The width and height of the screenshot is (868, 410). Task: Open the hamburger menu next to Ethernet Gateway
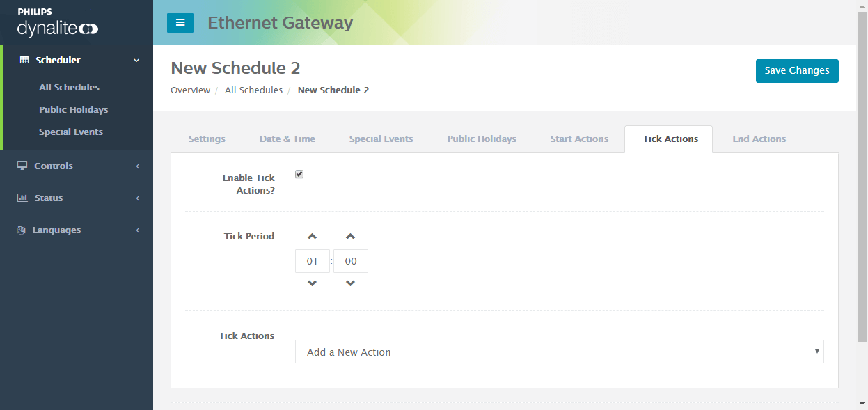click(x=180, y=22)
